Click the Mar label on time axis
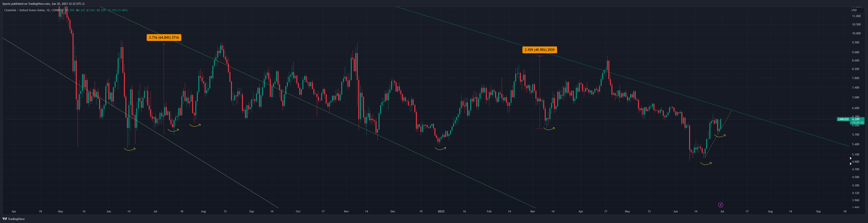868x223 pixels. point(532,212)
